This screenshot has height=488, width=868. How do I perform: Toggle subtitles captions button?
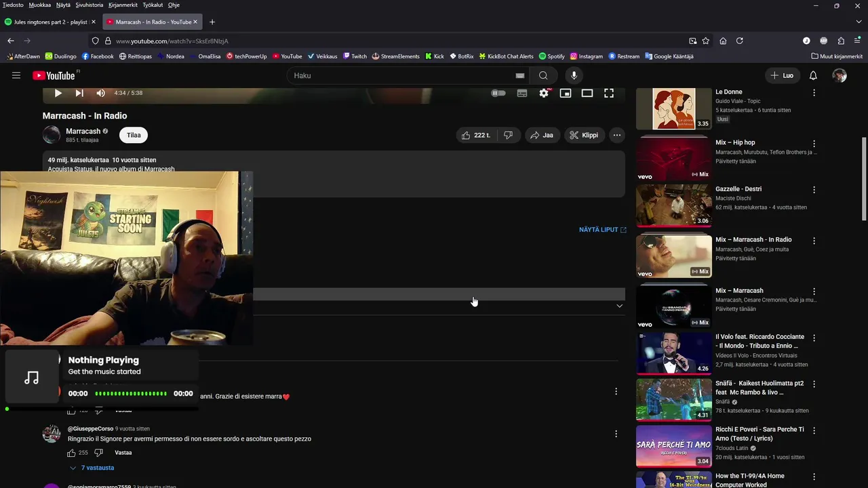pos(522,93)
